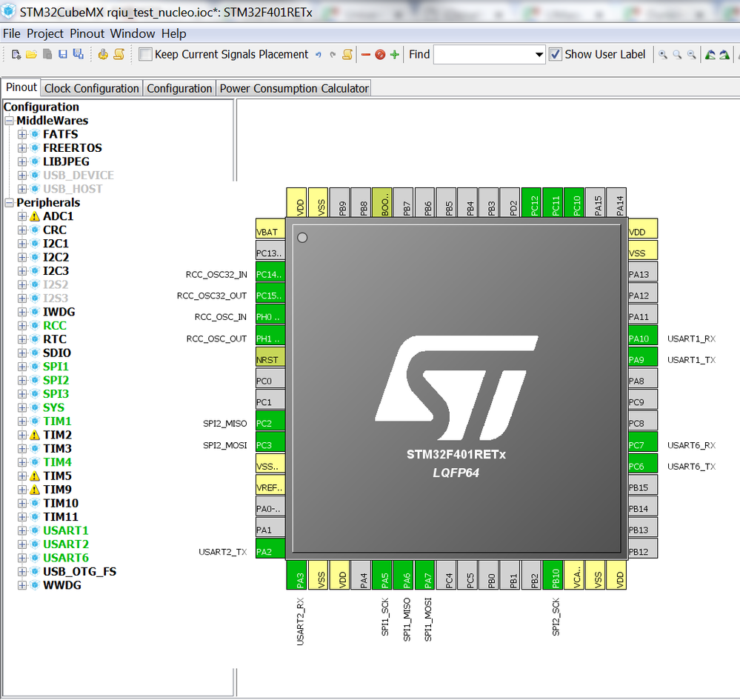The image size is (740, 700).
Task: Enable Keep Current Signals Placement checkbox
Action: point(145,54)
